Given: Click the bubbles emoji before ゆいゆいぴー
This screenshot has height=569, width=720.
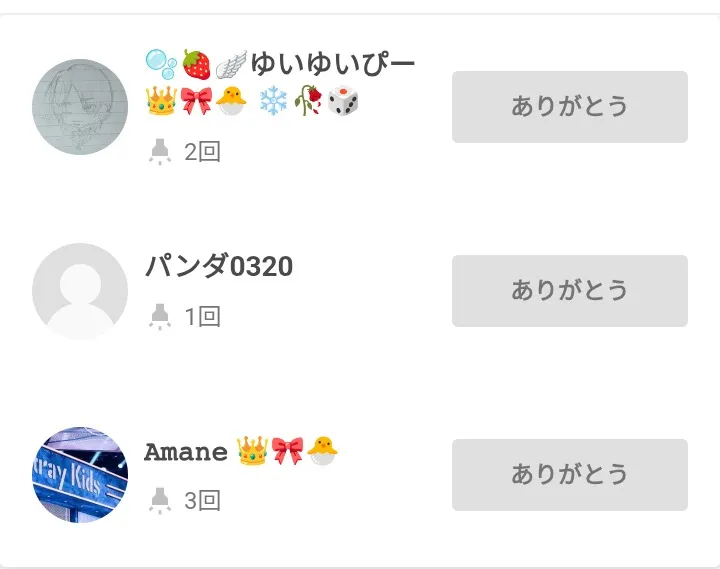Looking at the screenshot, I should click(x=161, y=65).
